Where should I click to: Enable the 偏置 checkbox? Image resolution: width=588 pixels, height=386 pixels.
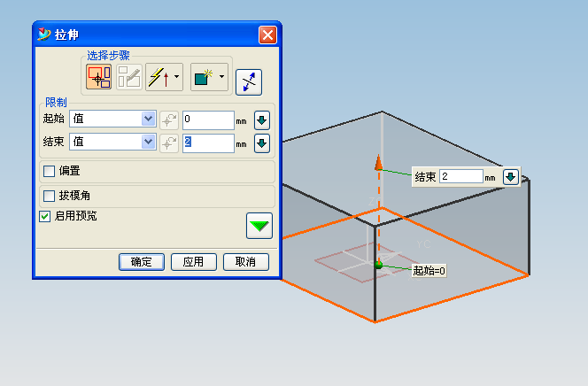[49, 171]
